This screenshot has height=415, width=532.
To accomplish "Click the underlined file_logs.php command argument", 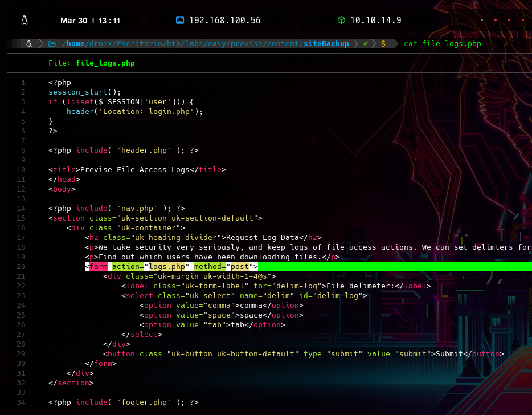I will point(452,44).
